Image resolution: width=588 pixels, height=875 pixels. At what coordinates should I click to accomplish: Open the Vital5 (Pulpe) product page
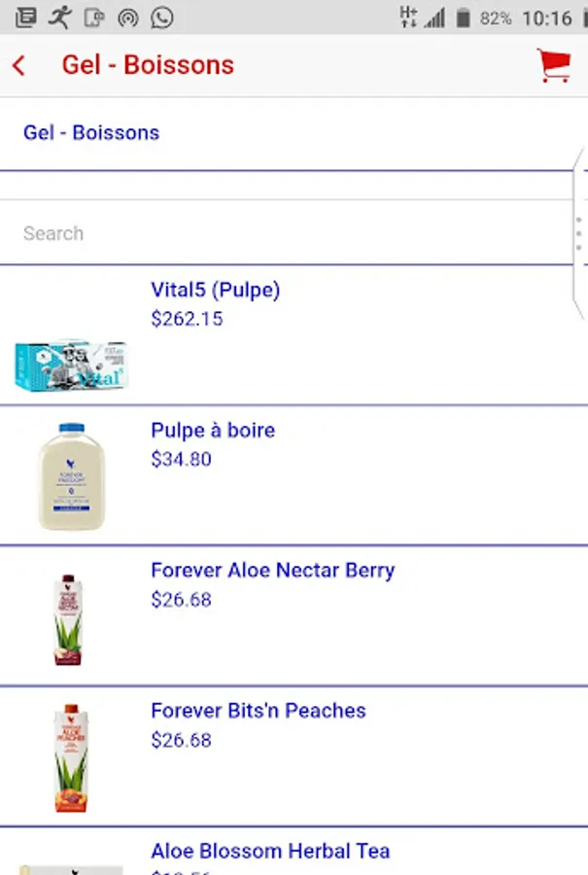point(215,289)
